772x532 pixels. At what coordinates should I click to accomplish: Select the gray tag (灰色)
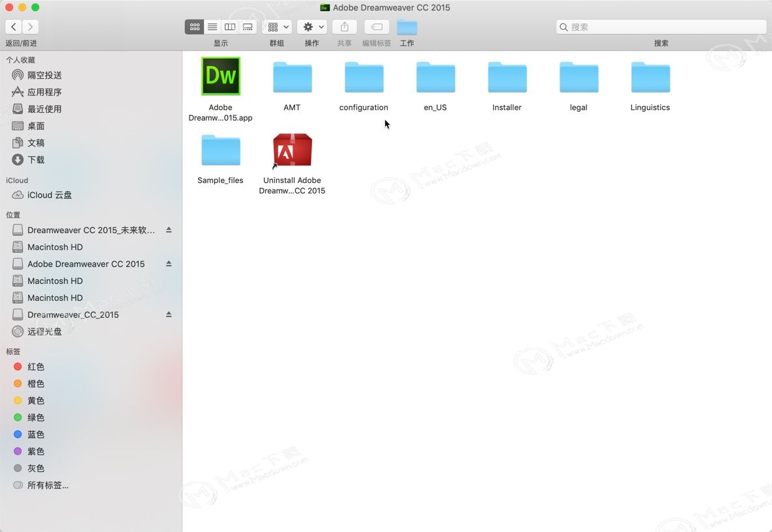pyautogui.click(x=29, y=468)
